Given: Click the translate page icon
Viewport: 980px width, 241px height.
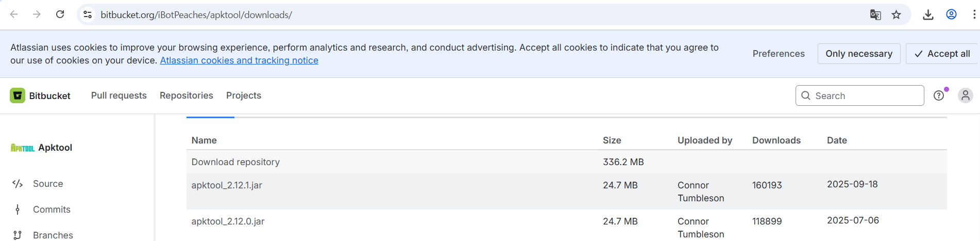Looking at the screenshot, I should (x=875, y=14).
